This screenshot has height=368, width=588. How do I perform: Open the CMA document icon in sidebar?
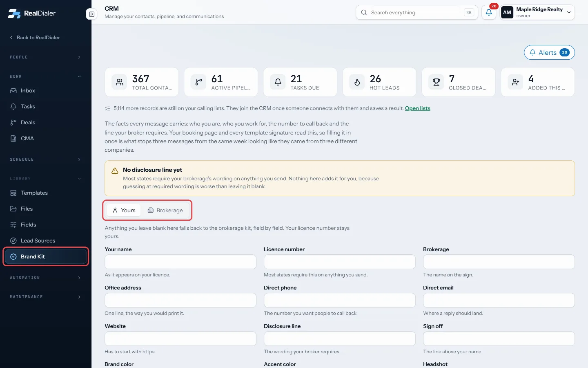click(13, 139)
